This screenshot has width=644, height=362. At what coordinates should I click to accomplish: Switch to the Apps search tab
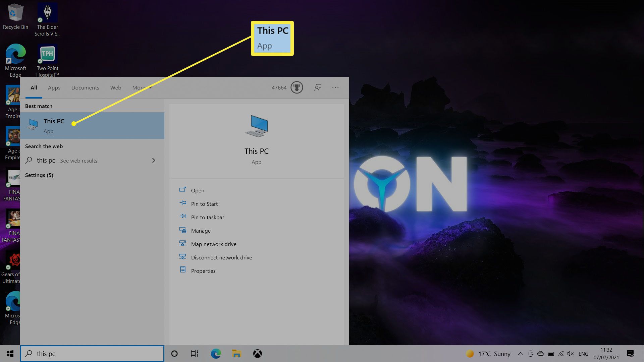[54, 87]
